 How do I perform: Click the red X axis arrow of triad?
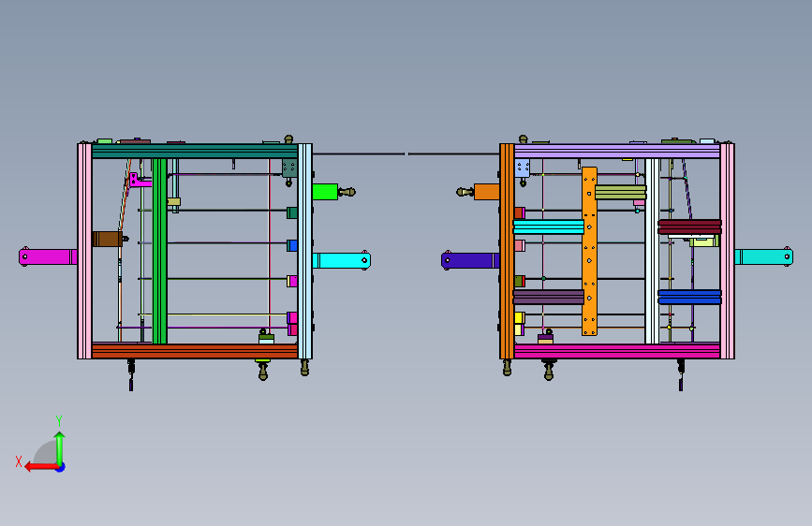[40, 467]
